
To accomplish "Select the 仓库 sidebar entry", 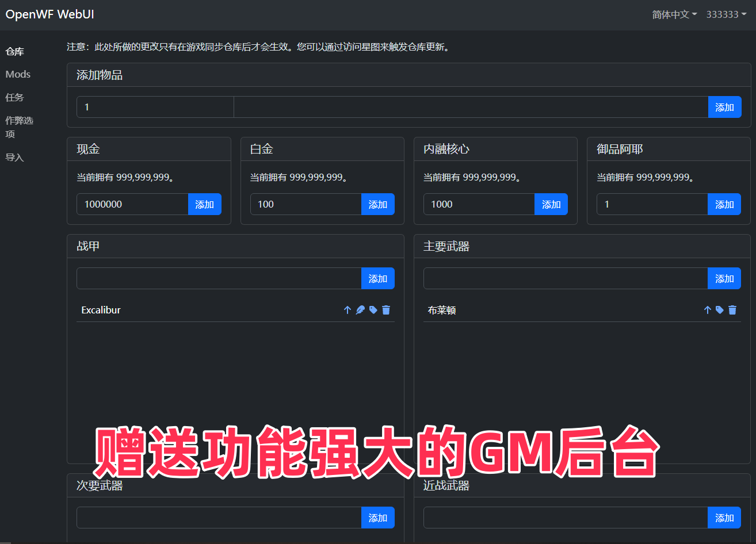I will [14, 51].
